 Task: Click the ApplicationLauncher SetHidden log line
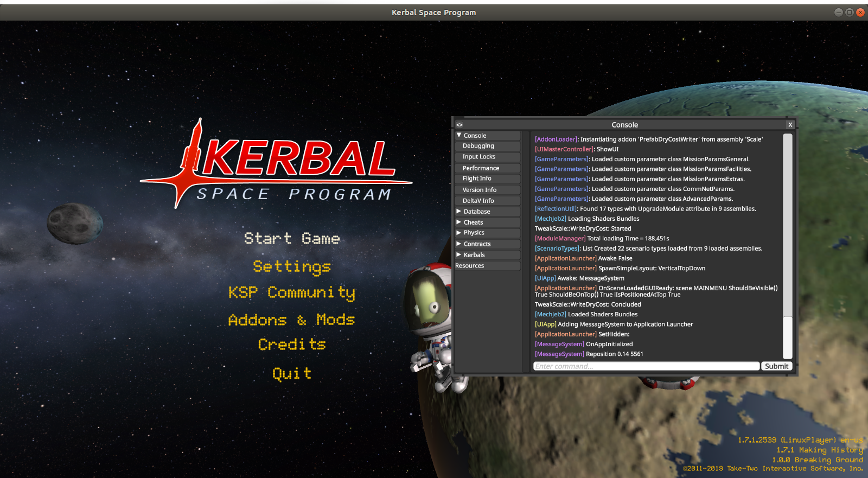click(582, 335)
